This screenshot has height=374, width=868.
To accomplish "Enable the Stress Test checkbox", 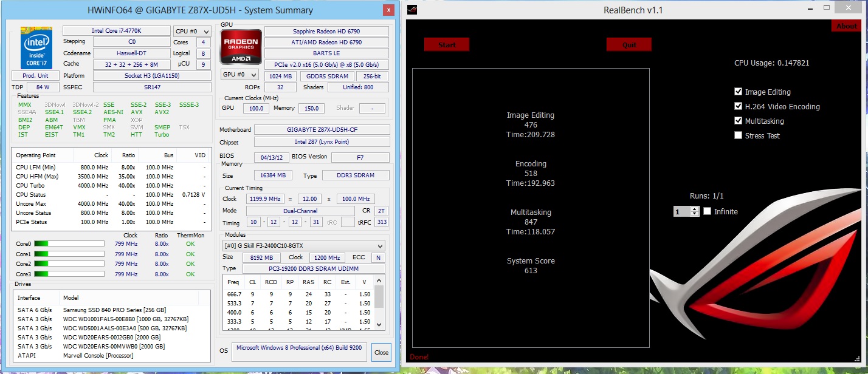I will [x=738, y=135].
